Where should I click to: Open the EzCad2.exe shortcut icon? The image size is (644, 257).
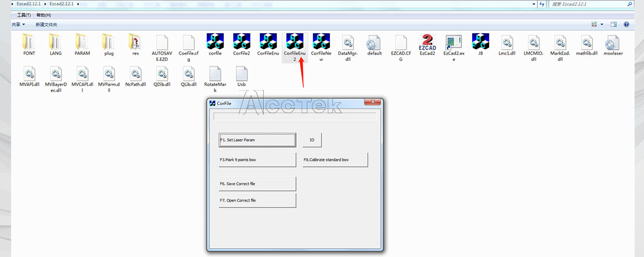pos(454,43)
